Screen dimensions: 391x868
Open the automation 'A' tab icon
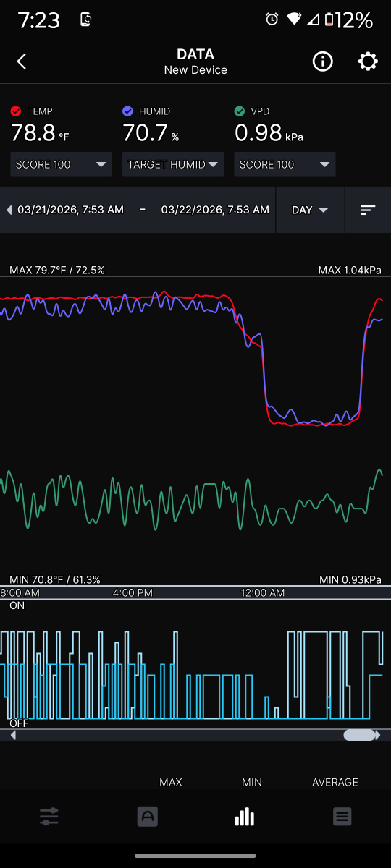147,817
